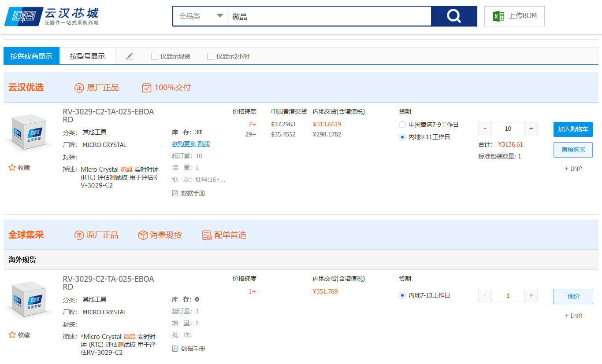Image resolution: width=602 pixels, height=364 pixels.
Task: Decrease quantity with minus on second product
Action: pyautogui.click(x=485, y=296)
